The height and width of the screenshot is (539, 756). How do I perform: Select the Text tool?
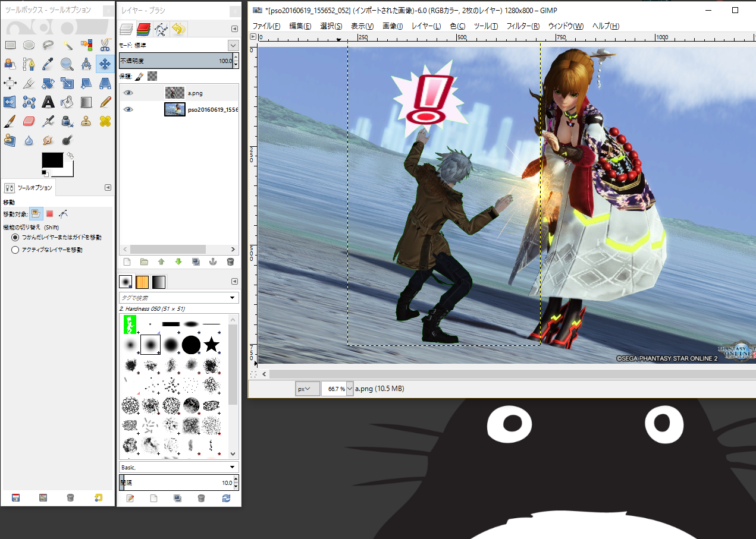[48, 102]
